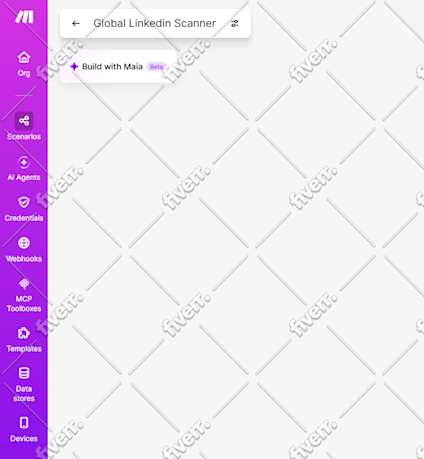Click the AI Agents label
The height and width of the screenshot is (459, 424).
[x=24, y=177]
